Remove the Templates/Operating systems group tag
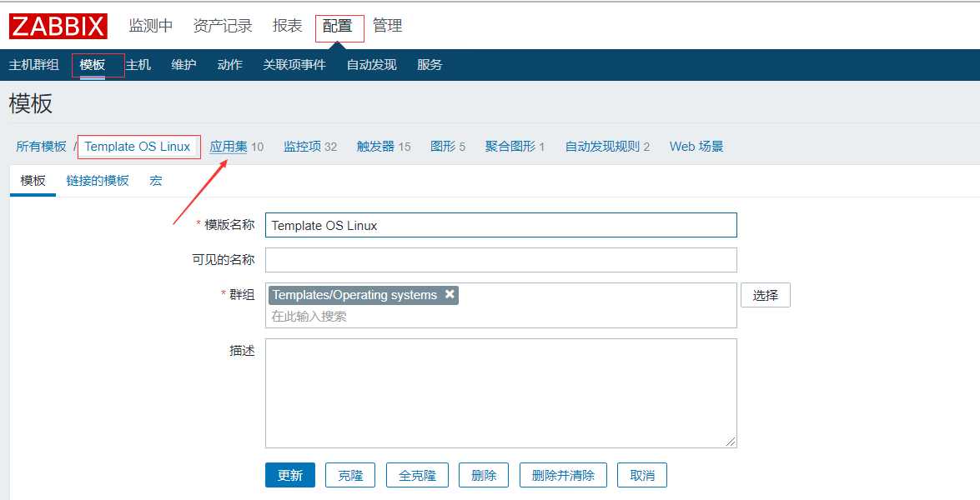Image resolution: width=980 pixels, height=500 pixels. pos(450,294)
